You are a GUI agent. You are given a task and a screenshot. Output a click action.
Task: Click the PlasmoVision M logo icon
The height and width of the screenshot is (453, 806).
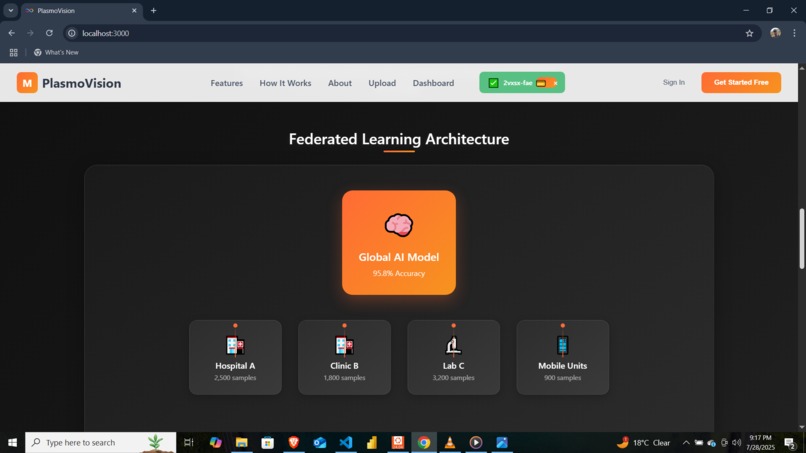click(x=27, y=83)
